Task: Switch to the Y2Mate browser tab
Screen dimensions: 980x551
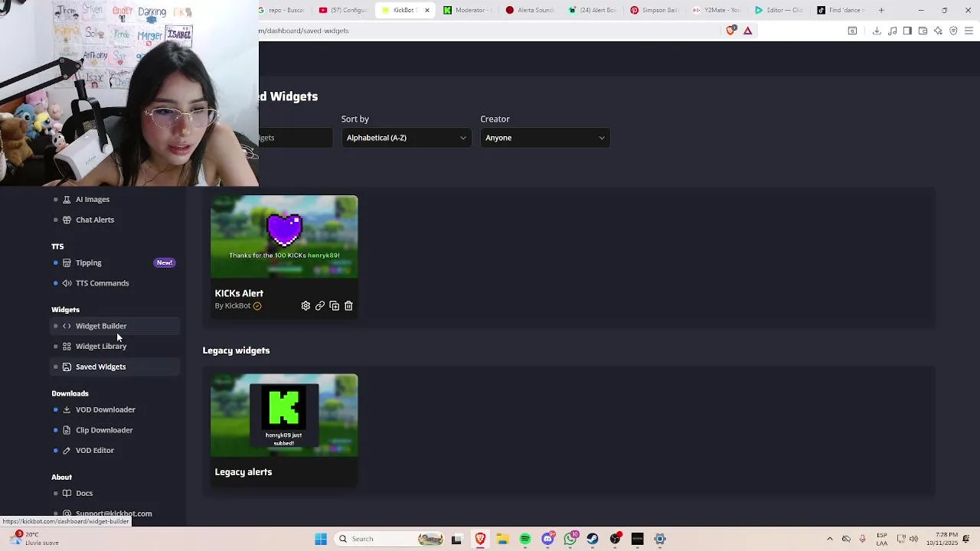Action: pos(717,10)
